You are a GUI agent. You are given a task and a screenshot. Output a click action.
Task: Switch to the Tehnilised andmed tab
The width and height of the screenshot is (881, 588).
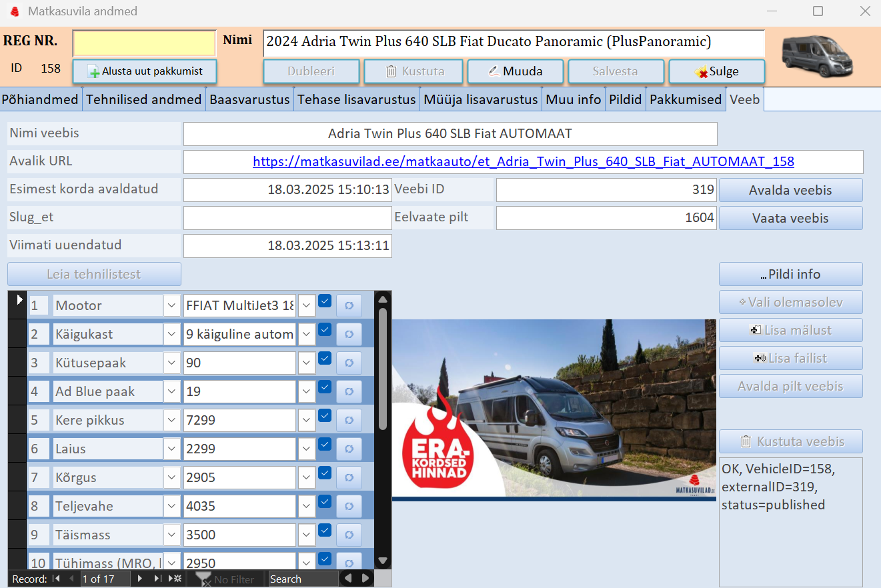143,99
